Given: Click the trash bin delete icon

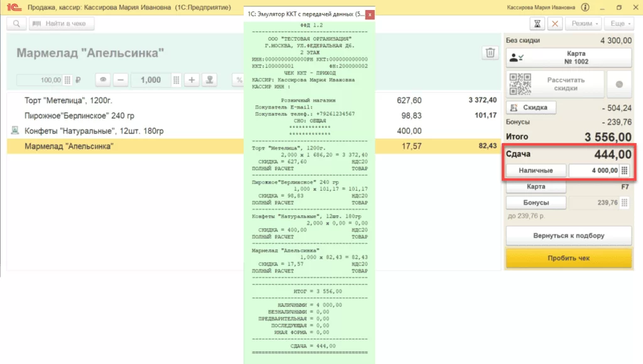Looking at the screenshot, I should pyautogui.click(x=490, y=53).
